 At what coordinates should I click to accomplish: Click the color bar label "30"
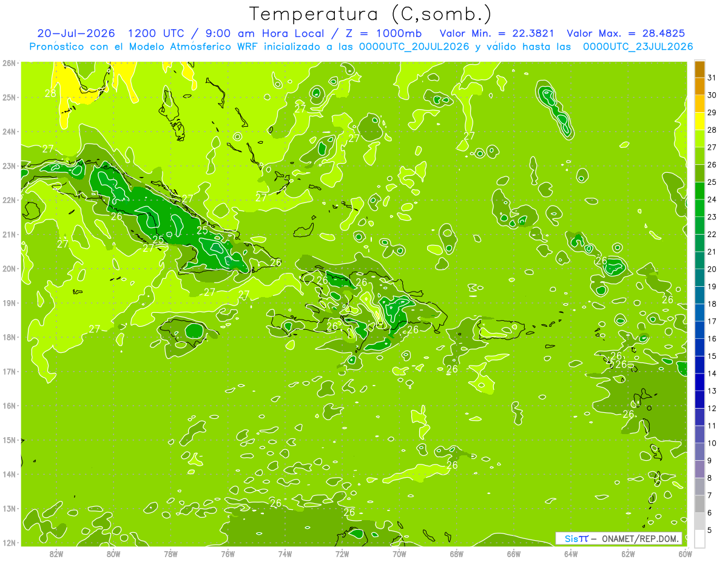712,95
